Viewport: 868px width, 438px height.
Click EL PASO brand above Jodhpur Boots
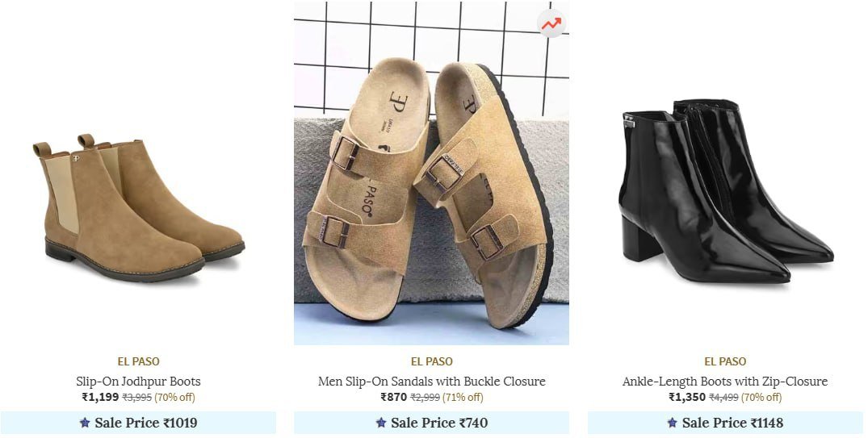click(x=138, y=361)
